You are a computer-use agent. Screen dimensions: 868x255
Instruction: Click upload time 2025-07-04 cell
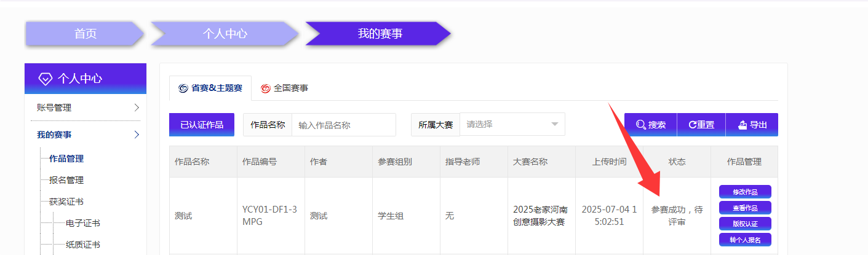pyautogui.click(x=610, y=216)
